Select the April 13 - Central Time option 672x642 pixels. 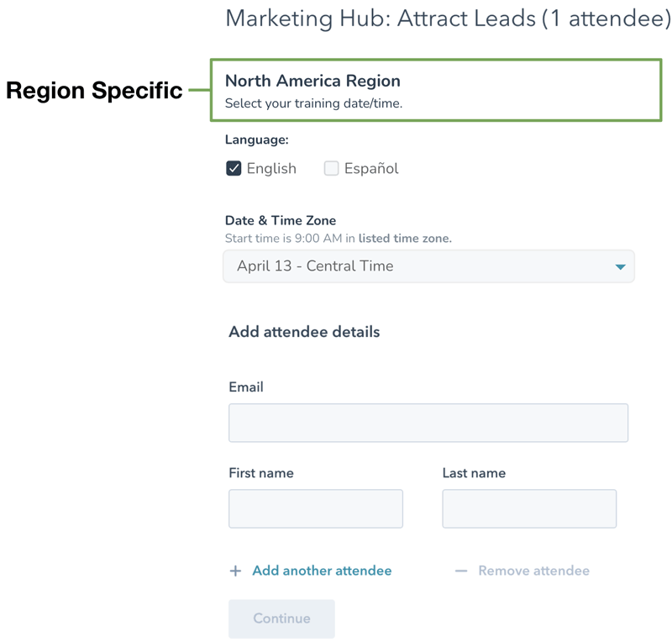315,266
